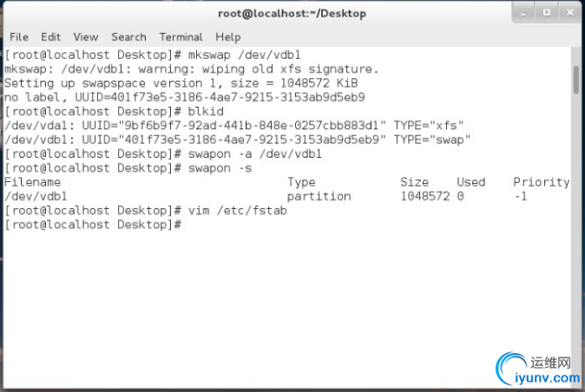The image size is (585, 392).
Task: Open the Edit menu
Action: coord(50,37)
